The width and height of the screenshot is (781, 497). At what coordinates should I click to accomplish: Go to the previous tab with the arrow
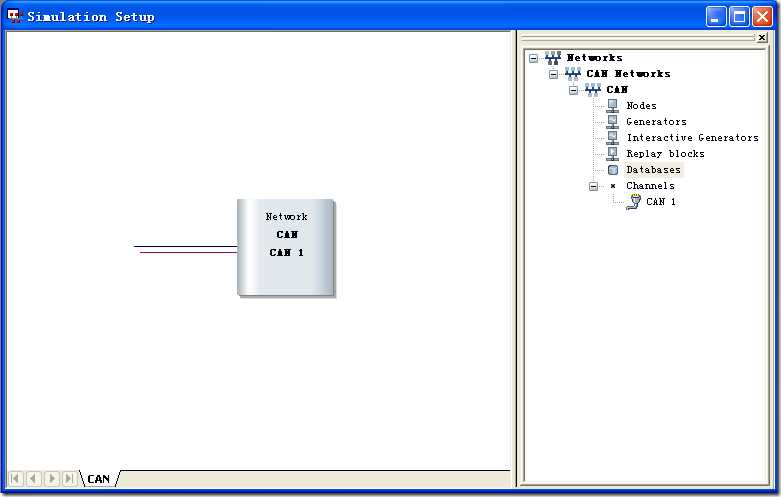tap(33, 479)
